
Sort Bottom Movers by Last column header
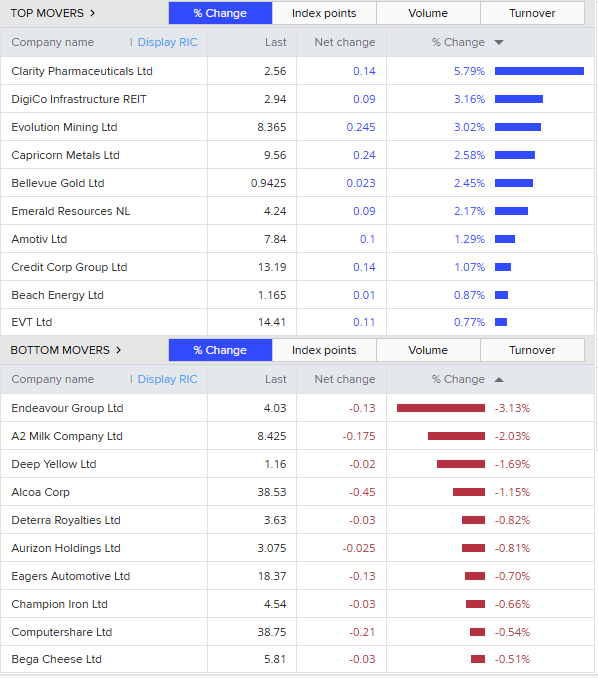click(x=276, y=379)
